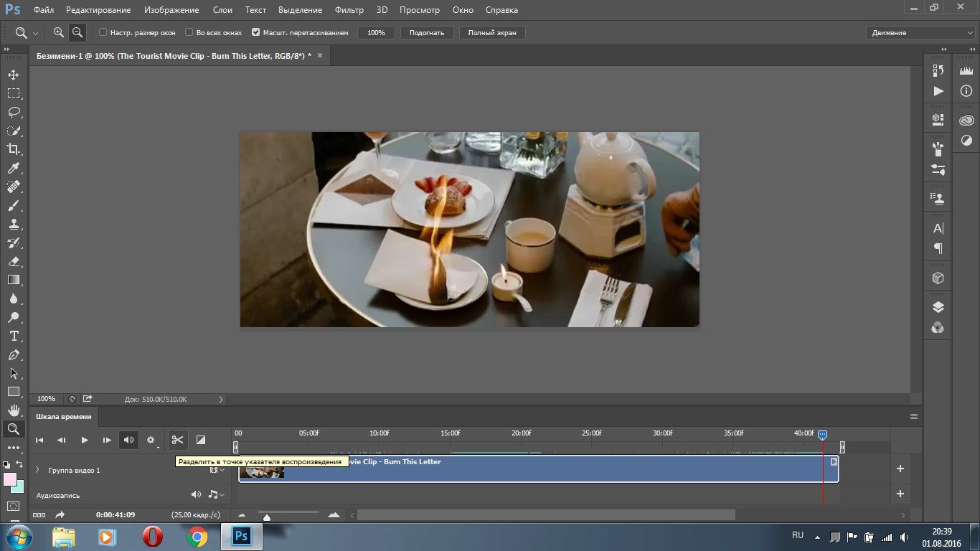Switch to zoom in mode
The width and height of the screenshot is (980, 551).
point(59,32)
